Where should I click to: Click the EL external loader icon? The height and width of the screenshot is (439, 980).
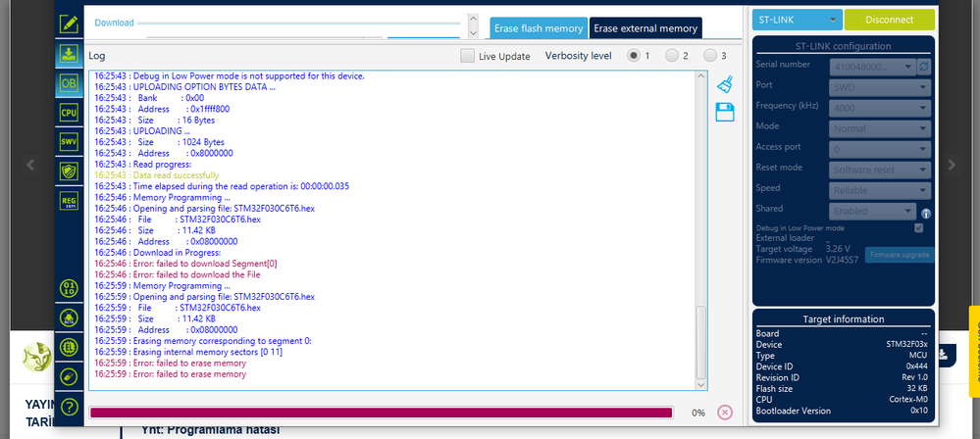(69, 347)
